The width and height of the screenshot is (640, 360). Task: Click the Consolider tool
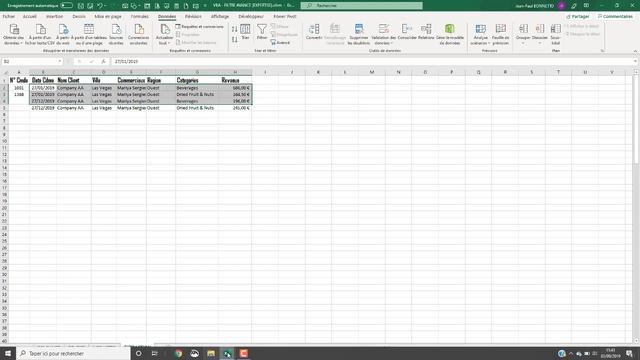407,32
